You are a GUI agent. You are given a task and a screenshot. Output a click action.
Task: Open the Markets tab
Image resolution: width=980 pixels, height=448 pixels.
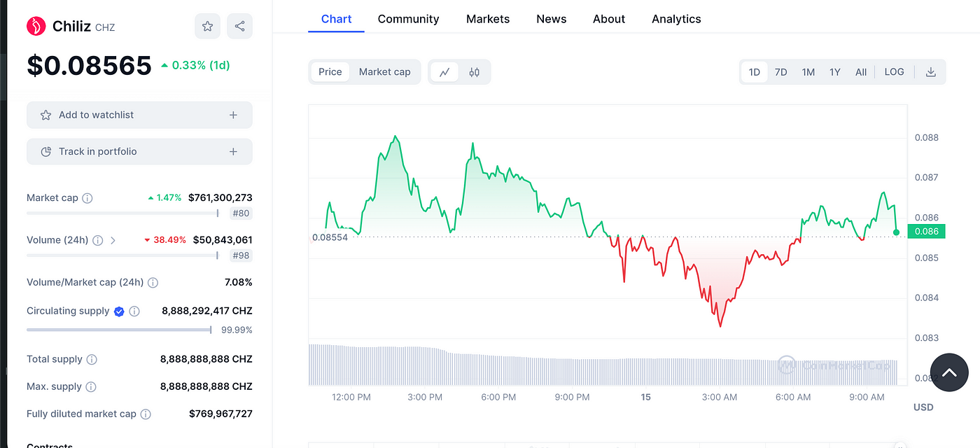pos(488,19)
